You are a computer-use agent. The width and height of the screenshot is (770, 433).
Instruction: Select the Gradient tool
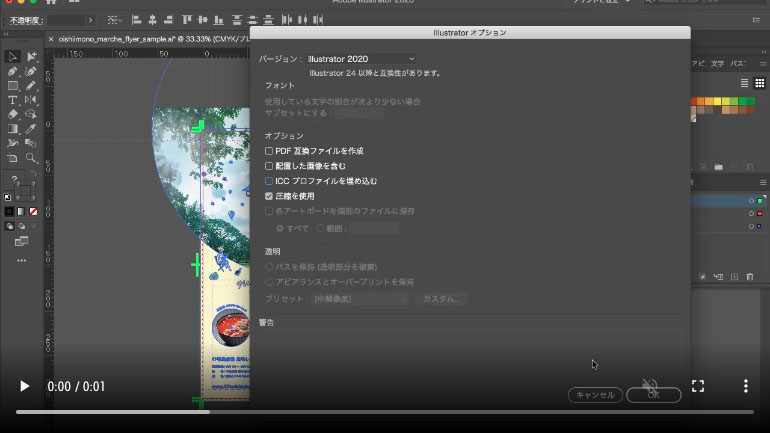[x=12, y=129]
